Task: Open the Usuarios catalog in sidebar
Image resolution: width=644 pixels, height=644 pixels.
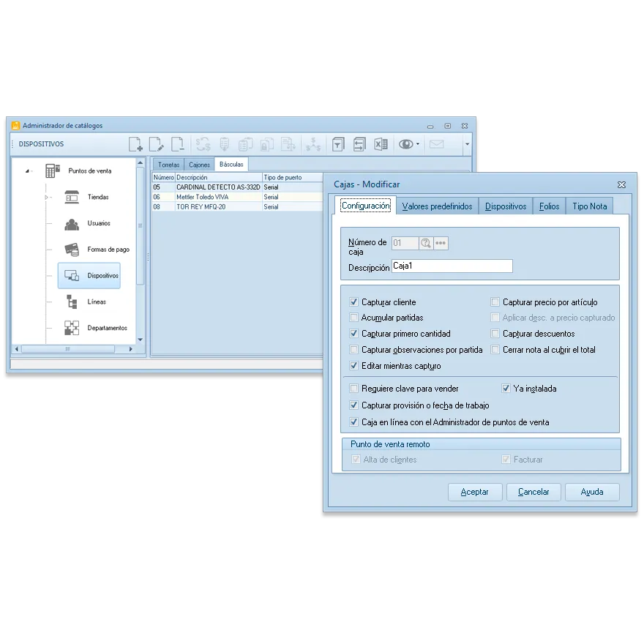Action: [x=98, y=223]
